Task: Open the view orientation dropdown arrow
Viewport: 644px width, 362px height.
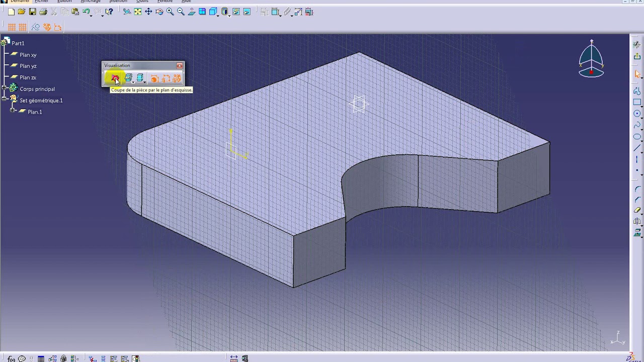Action: 218,16
